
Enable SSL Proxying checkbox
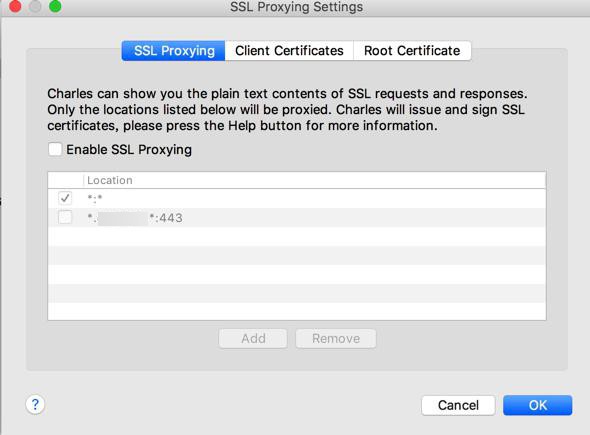click(x=55, y=149)
